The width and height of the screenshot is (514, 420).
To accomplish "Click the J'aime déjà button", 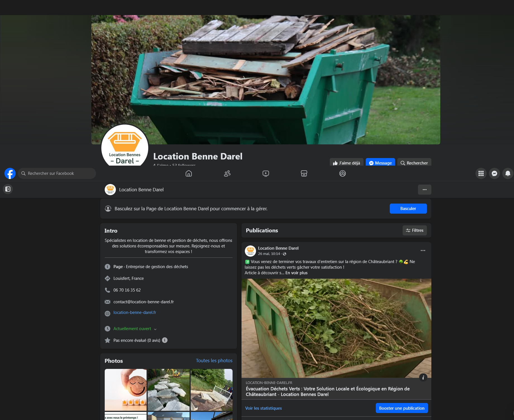I will pyautogui.click(x=346, y=162).
